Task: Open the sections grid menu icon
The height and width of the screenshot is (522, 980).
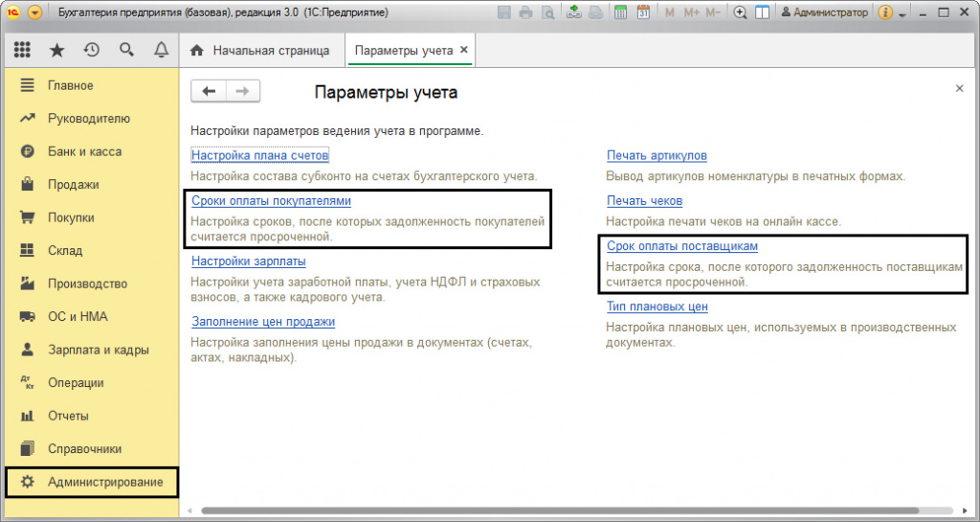Action: coord(23,50)
